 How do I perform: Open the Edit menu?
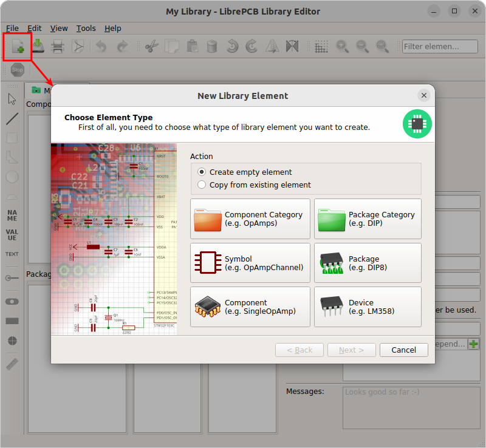35,28
